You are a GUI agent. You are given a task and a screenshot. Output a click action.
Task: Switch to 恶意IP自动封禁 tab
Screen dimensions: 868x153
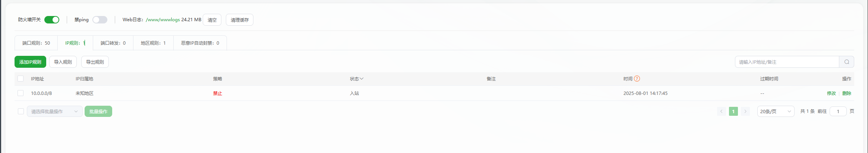point(200,43)
